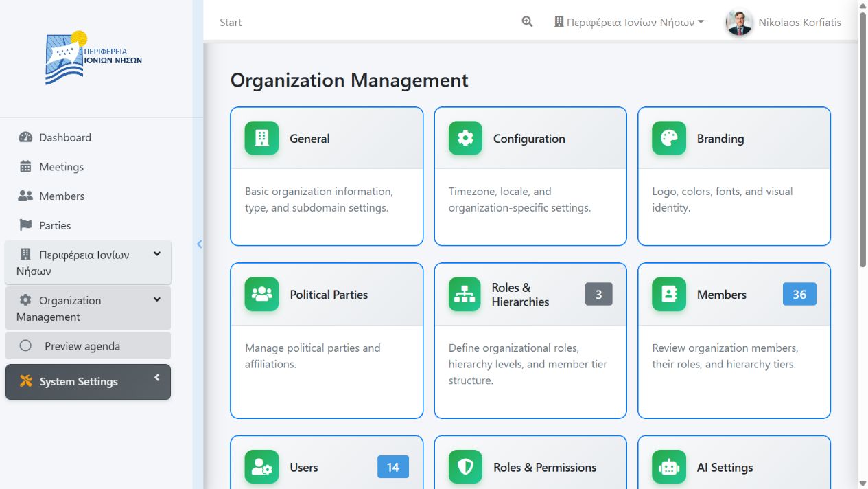
Task: Select the Preview agenda circle indicator
Action: pos(25,346)
